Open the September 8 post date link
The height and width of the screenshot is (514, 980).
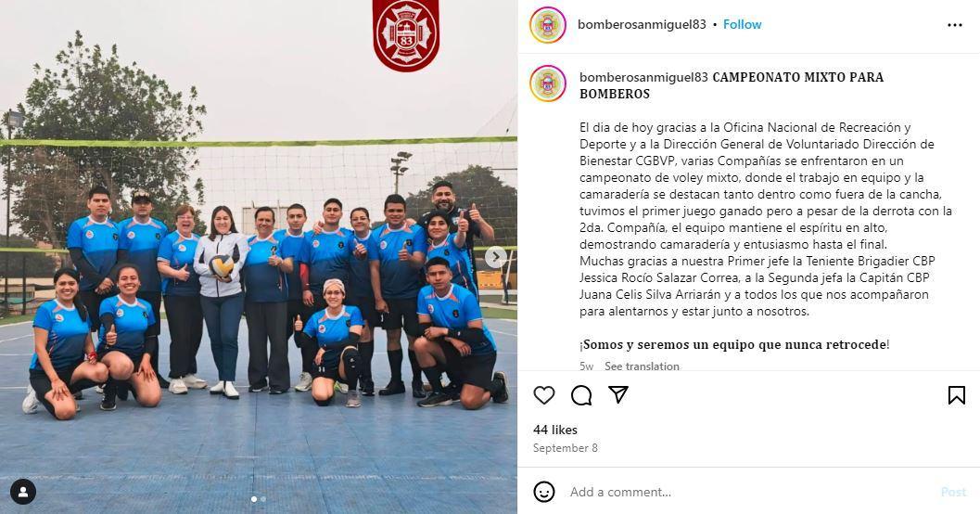(565, 448)
